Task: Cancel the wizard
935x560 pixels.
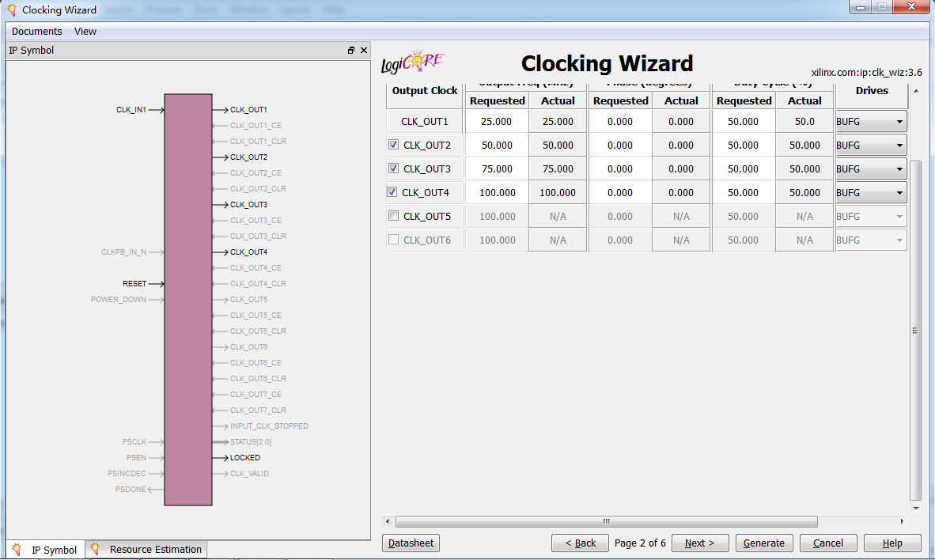Action: [x=828, y=543]
